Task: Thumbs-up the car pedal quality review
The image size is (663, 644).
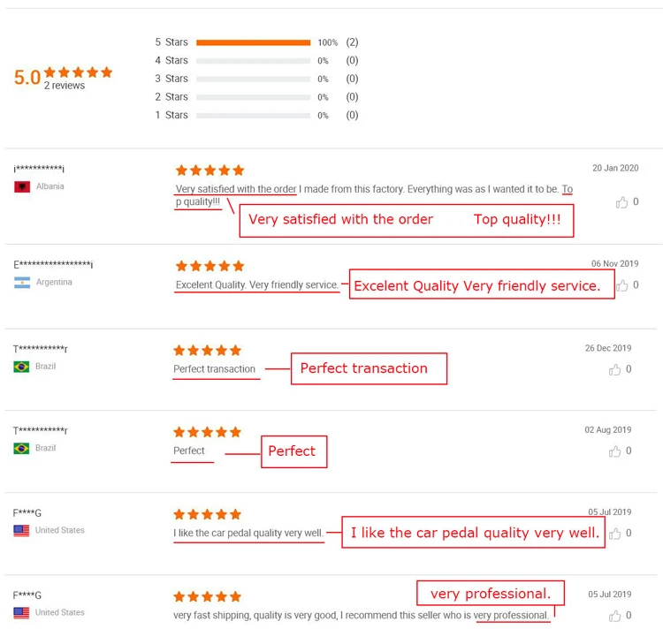Action: click(x=615, y=534)
